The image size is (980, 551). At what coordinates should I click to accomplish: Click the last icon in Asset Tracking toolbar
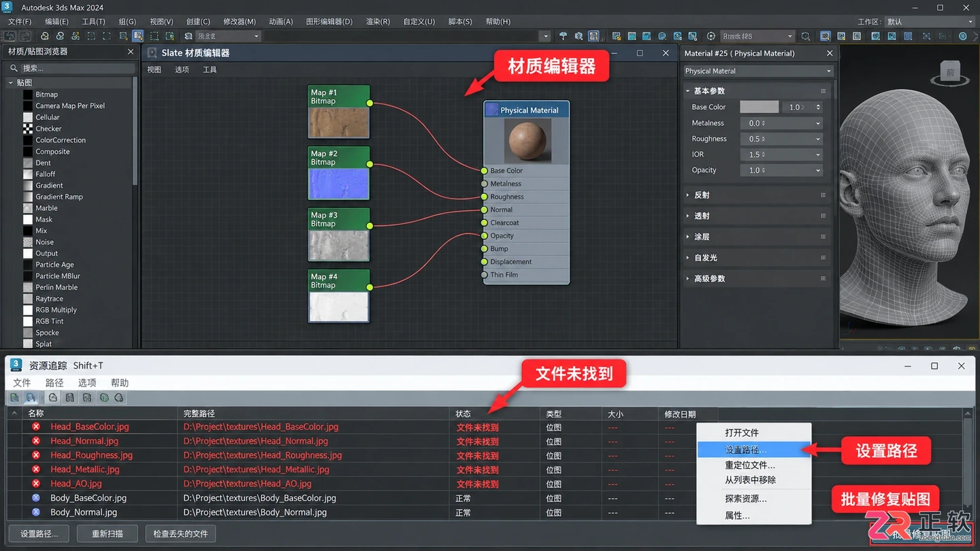(119, 397)
